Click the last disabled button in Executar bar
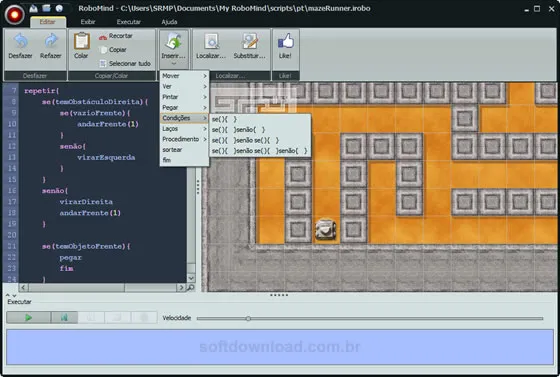The height and width of the screenshot is (377, 560). click(x=144, y=317)
